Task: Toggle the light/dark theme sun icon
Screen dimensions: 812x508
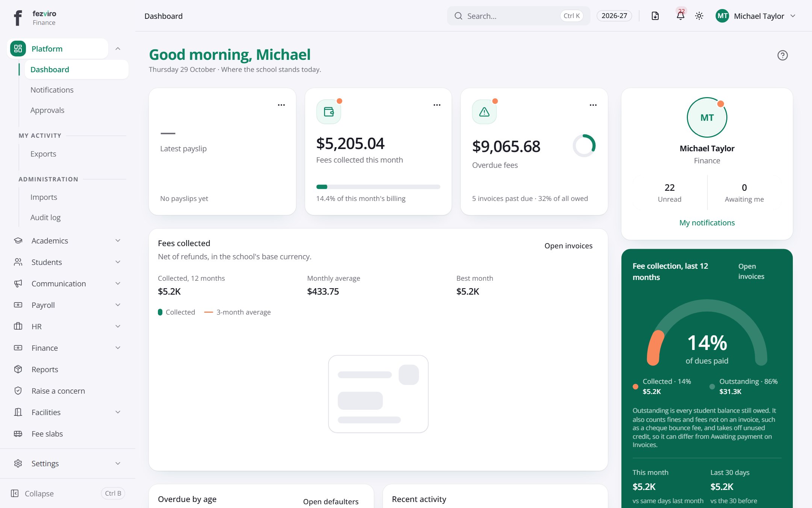Action: [x=699, y=16]
